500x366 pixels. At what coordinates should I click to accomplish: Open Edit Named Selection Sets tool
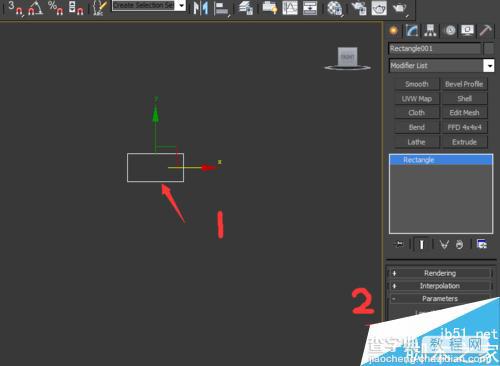(99, 8)
